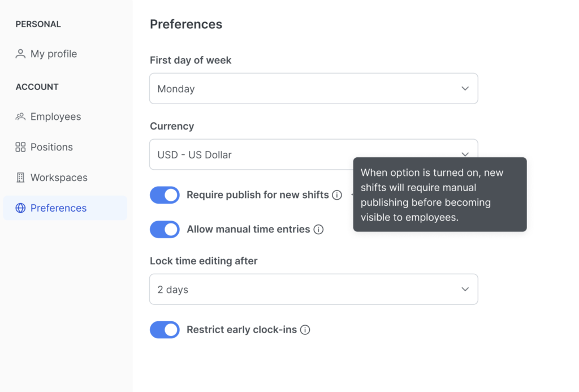Image resolution: width=579 pixels, height=392 pixels.
Task: Click the info icon beside Require publish for new shifts
Action: click(x=338, y=195)
